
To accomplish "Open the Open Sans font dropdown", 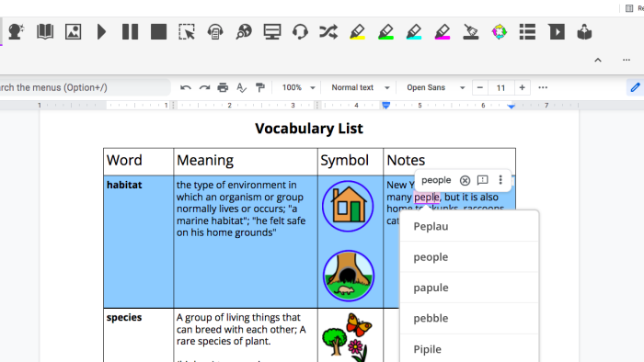I will click(x=435, y=87).
